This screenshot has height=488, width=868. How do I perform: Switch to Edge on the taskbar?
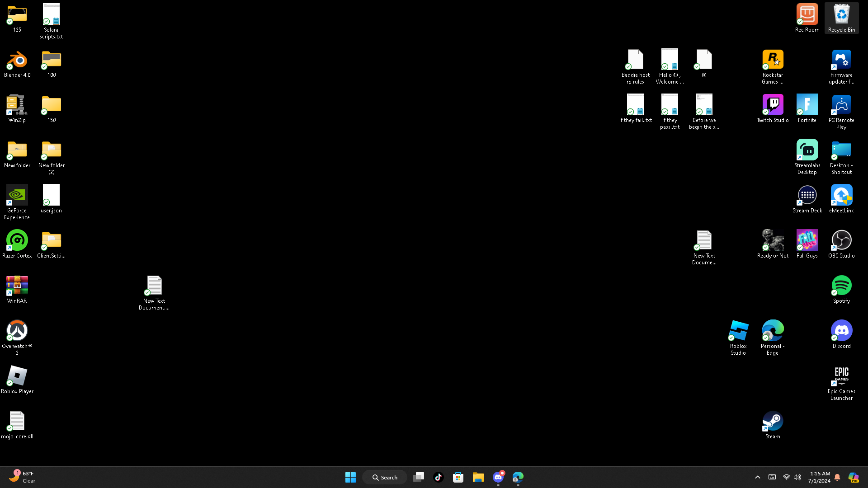coord(518,477)
